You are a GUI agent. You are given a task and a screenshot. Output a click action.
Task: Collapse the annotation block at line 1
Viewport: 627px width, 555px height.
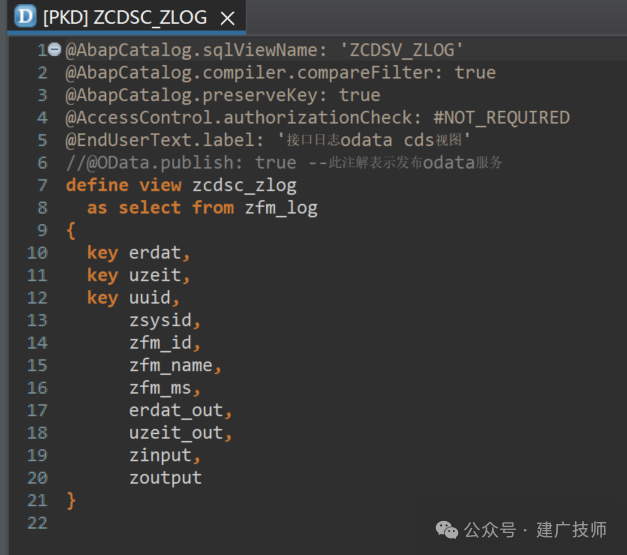[54, 49]
